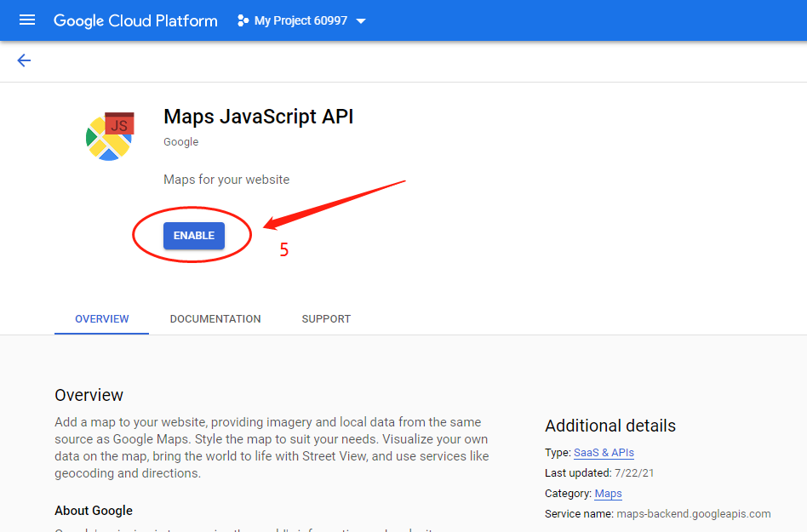
Task: Click the About Google heading
Action: click(94, 511)
